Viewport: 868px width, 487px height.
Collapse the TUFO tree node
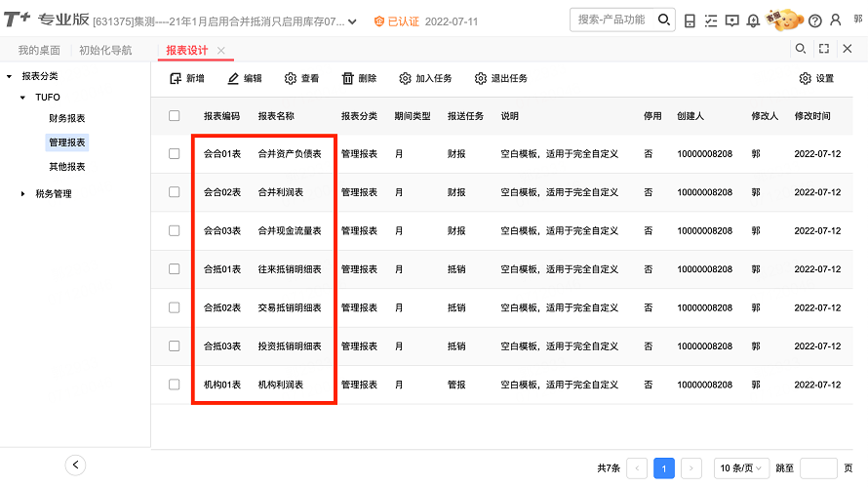pyautogui.click(x=22, y=98)
